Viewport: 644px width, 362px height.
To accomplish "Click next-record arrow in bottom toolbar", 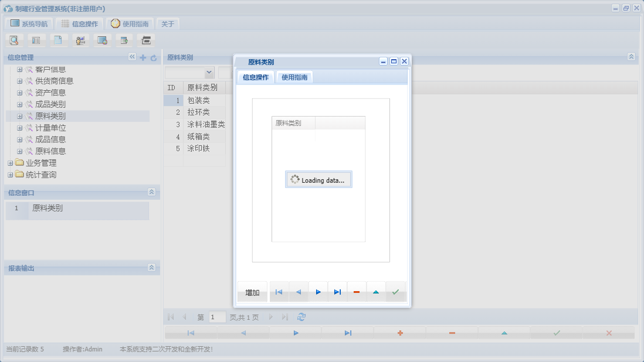I will coord(296,333).
